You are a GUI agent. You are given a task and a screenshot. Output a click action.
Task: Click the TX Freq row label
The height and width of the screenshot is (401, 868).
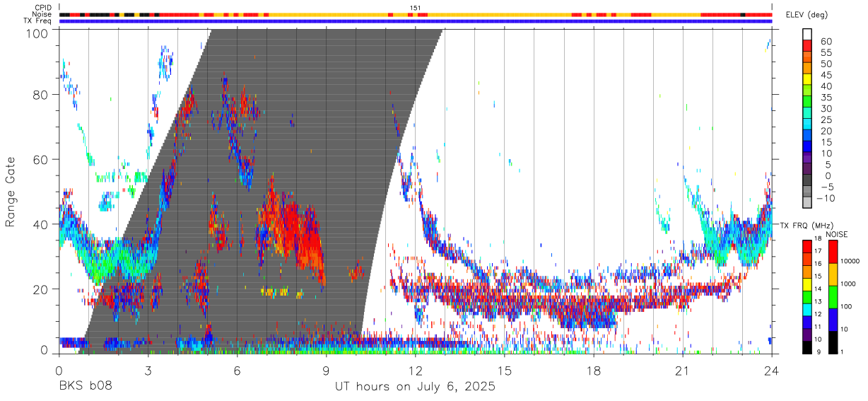pos(38,21)
